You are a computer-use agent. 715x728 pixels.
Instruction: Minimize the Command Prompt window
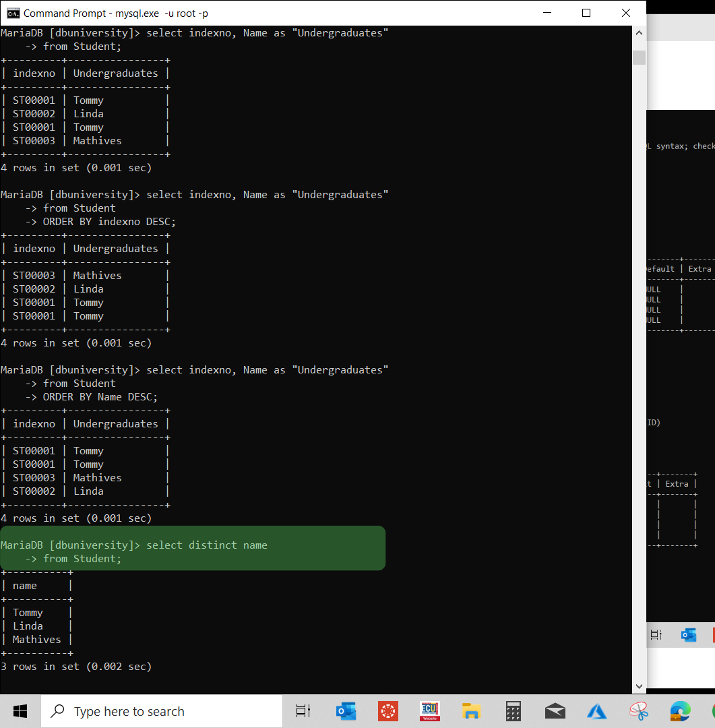click(547, 12)
